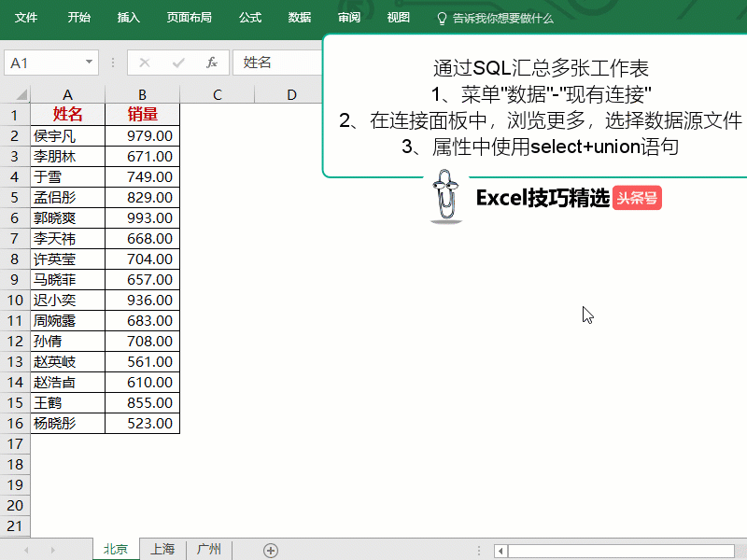This screenshot has width=747, height=560.
Task: Select column A header
Action: point(67,95)
